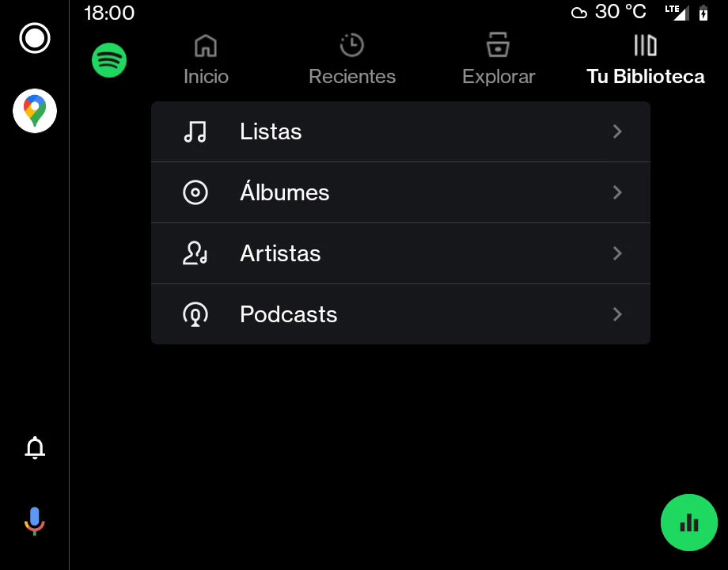Open Google Maps from the sidebar
Viewport: 728px width, 570px height.
tap(35, 111)
